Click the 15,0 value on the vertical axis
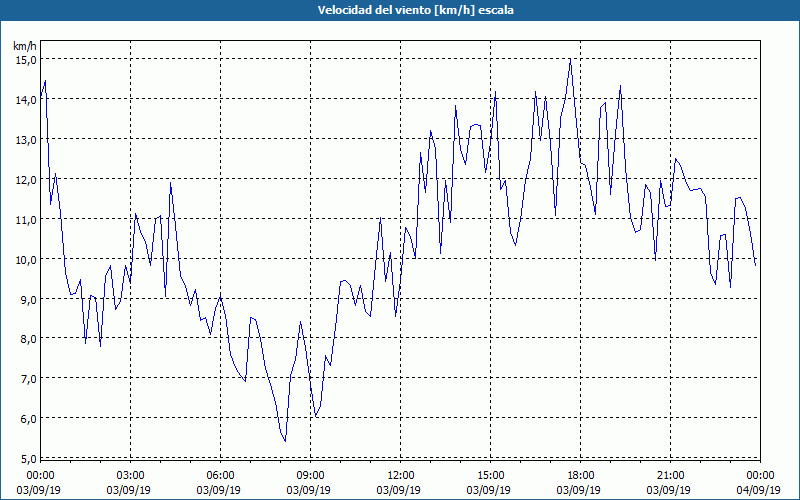The image size is (800, 500). [x=27, y=60]
